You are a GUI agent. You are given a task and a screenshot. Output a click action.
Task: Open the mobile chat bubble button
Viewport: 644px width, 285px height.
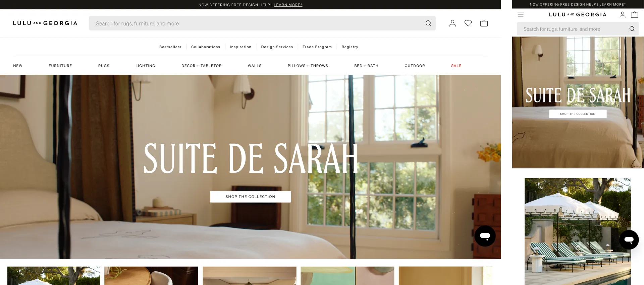629,240
